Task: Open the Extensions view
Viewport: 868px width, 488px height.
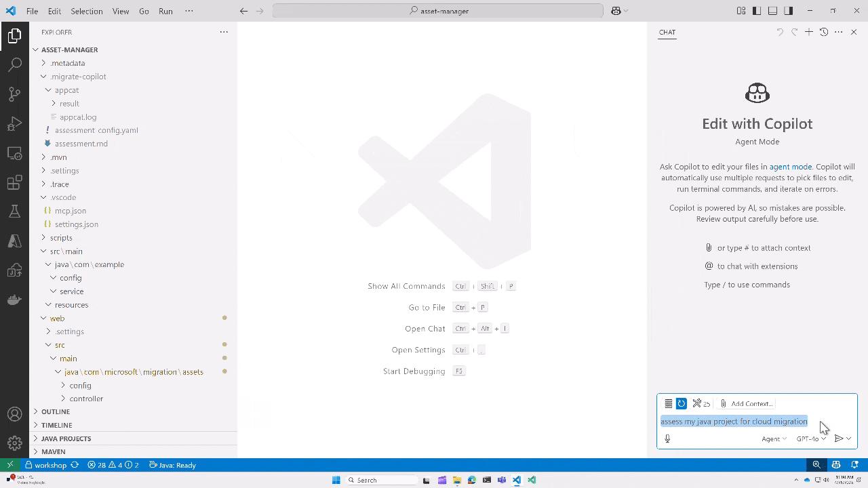Action: pyautogui.click(x=14, y=182)
